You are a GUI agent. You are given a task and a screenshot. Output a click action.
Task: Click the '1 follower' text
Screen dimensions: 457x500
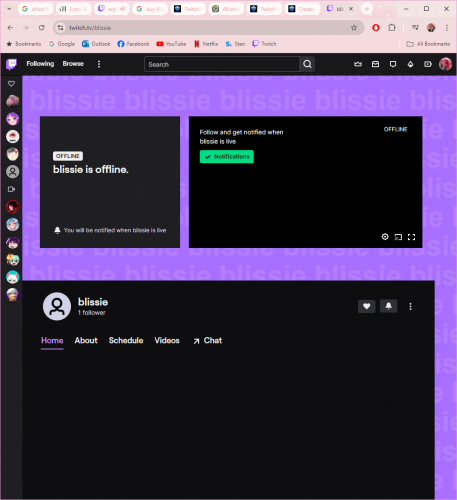[x=92, y=313]
